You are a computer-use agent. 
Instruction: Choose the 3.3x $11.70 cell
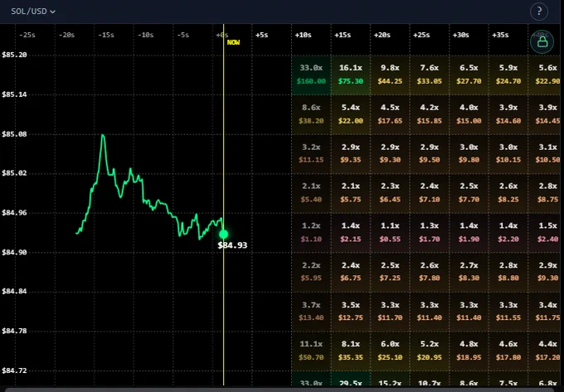pyautogui.click(x=390, y=311)
